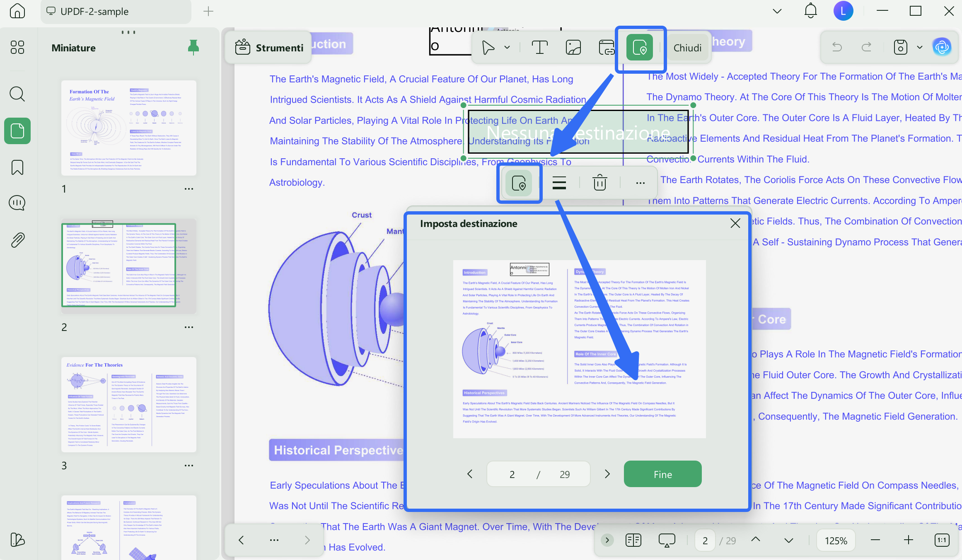Open options menu for thumbnail 3
This screenshot has height=560, width=962.
click(x=189, y=466)
